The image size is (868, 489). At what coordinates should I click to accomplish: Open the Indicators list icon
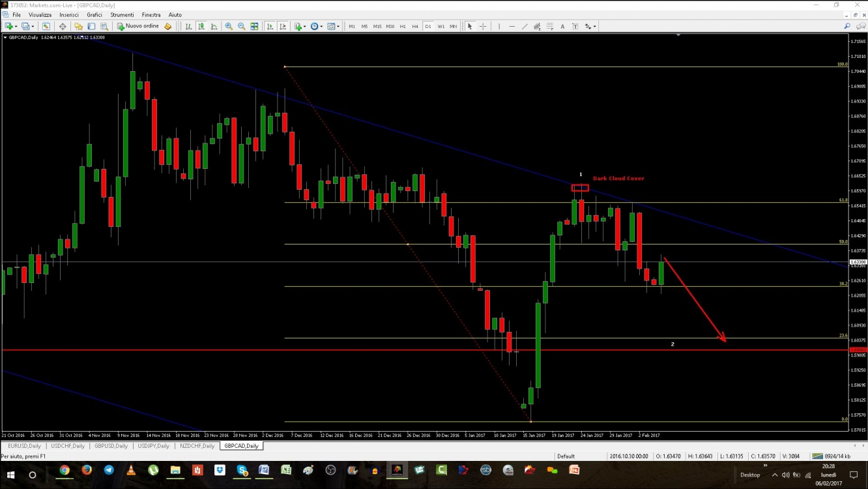click(298, 26)
